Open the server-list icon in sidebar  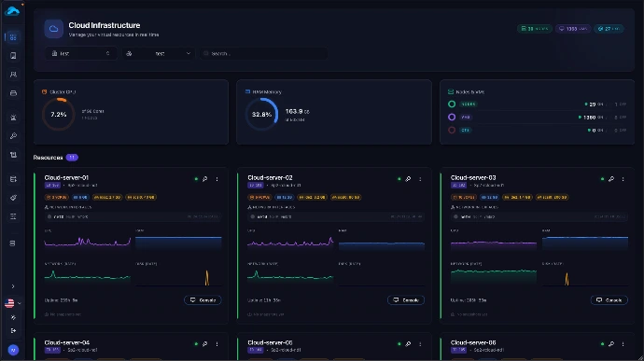click(x=13, y=179)
